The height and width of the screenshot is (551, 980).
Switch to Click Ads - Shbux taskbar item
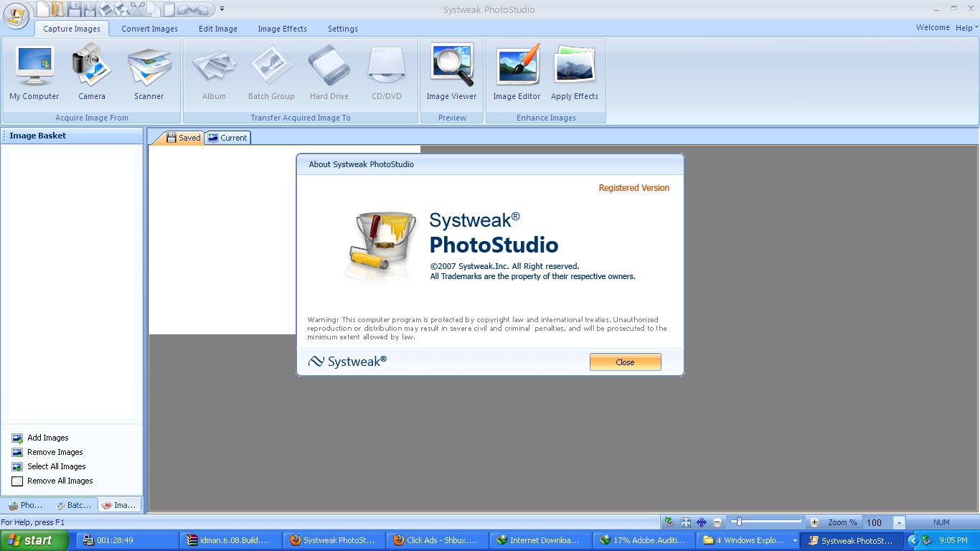437,540
